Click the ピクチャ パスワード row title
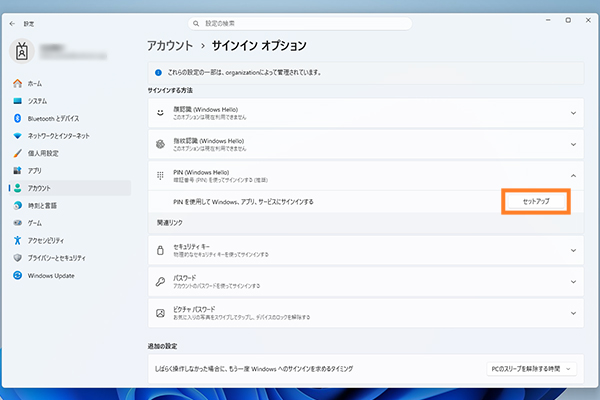 pyautogui.click(x=194, y=309)
